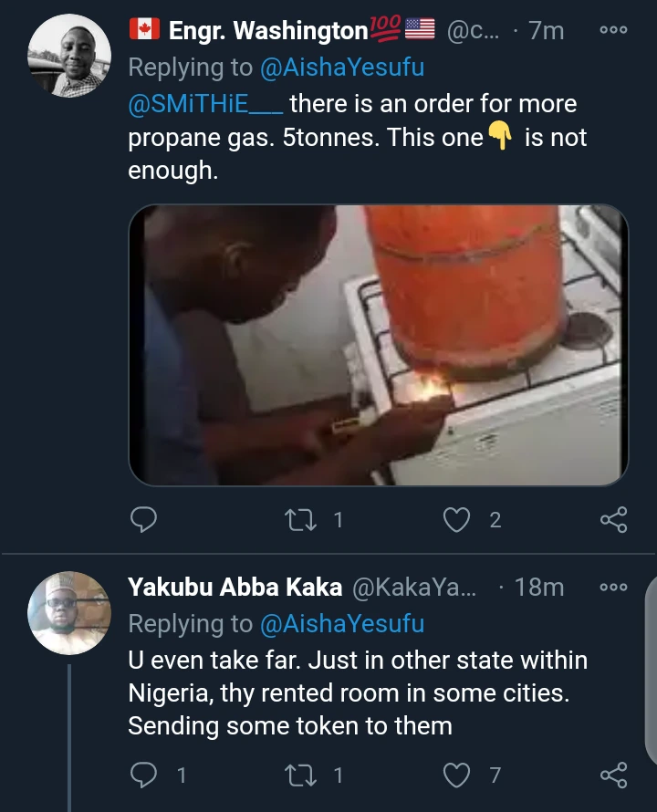Share Engr. Washington's tweet
This screenshot has height=812, width=657.
tap(613, 520)
